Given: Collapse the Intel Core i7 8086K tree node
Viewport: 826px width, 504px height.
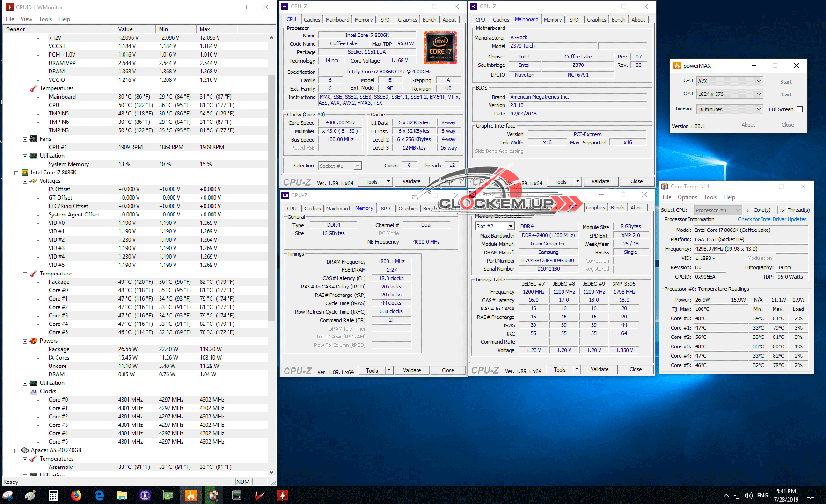Looking at the screenshot, I should [16, 173].
